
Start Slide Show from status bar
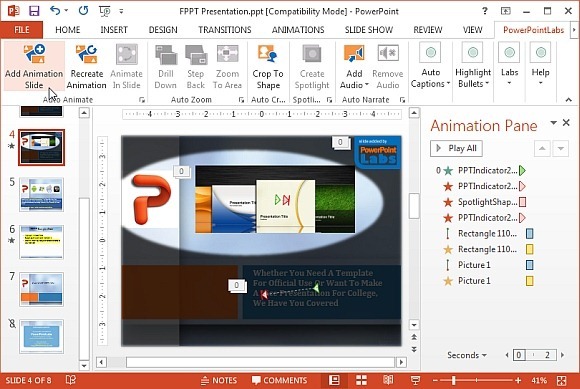coord(415,380)
